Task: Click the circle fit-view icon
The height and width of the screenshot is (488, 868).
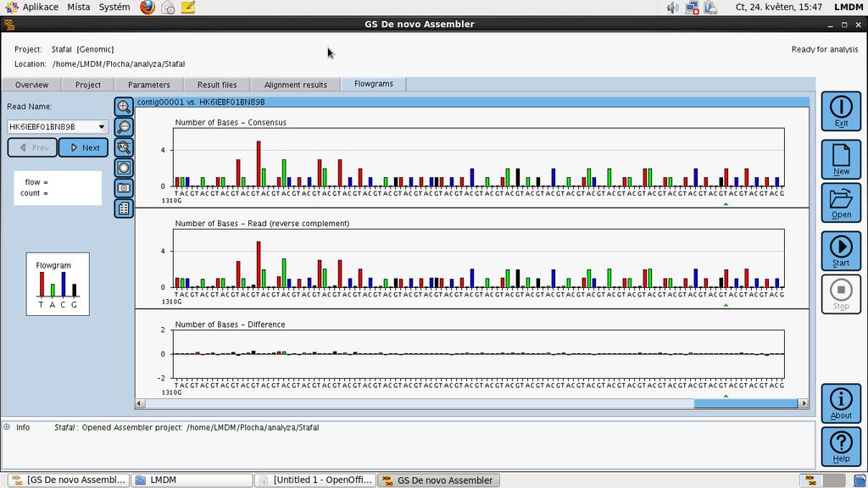Action: pos(124,168)
